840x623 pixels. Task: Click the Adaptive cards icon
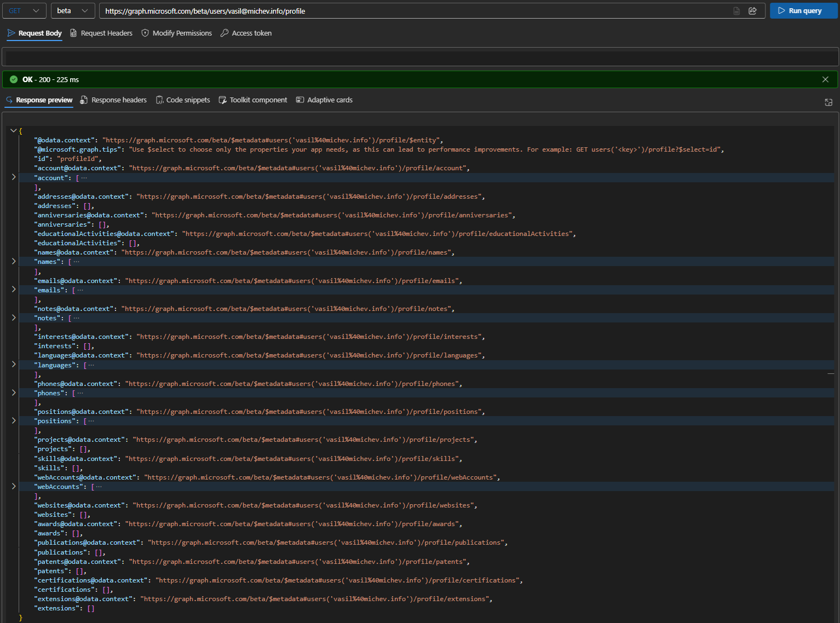pos(300,100)
